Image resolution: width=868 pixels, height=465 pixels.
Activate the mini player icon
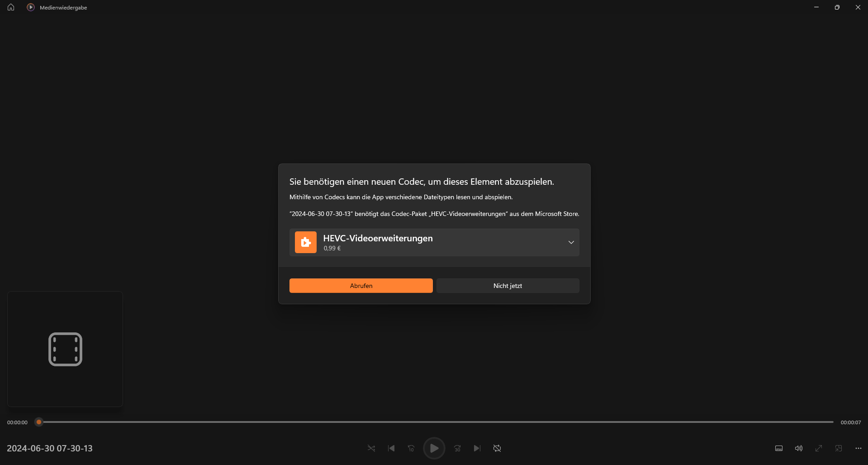838,448
